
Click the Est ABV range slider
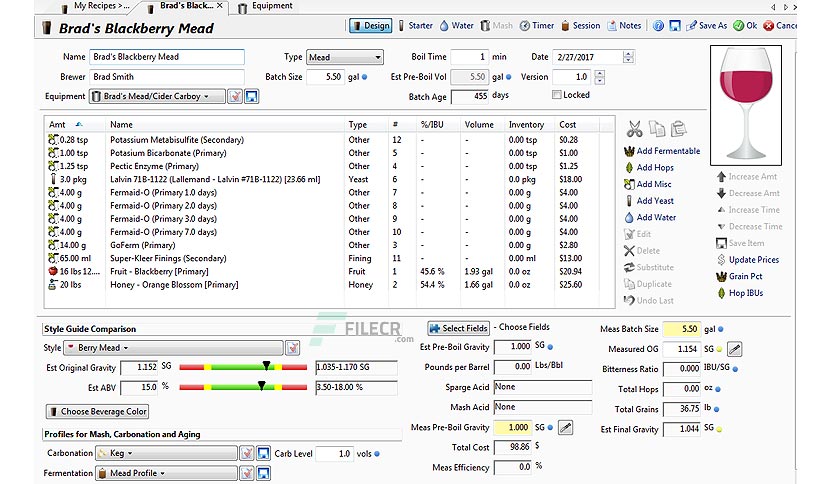[x=243, y=387]
